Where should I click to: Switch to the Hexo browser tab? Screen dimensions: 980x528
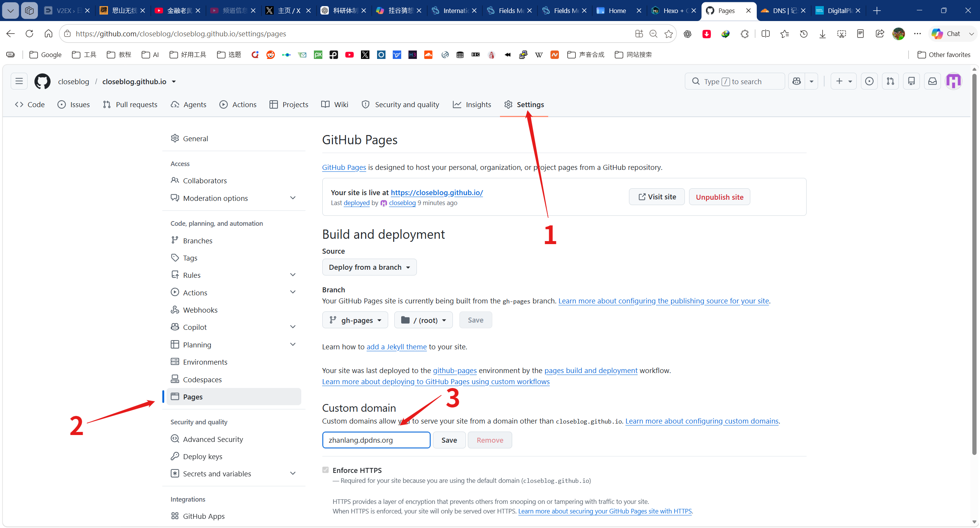674,11
